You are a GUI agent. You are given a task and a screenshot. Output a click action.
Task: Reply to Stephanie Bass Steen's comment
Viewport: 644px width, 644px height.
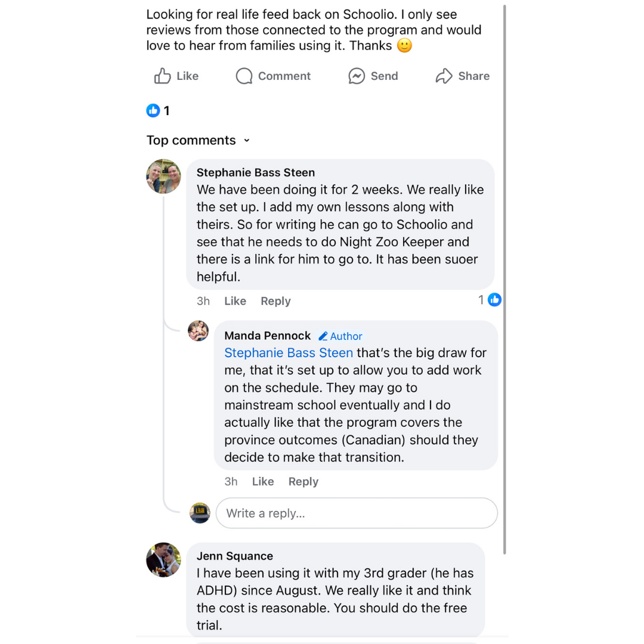coord(275,301)
